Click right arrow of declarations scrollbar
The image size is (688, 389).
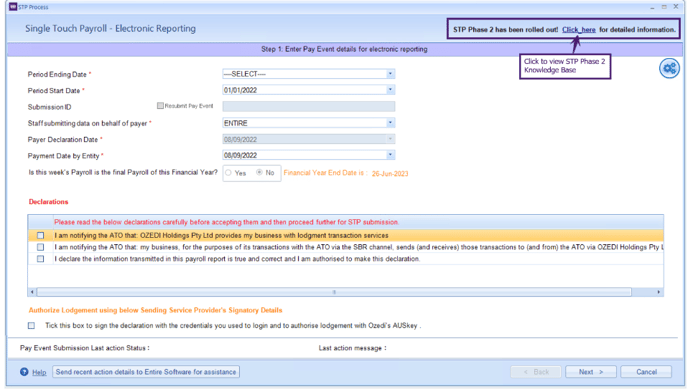pos(658,292)
